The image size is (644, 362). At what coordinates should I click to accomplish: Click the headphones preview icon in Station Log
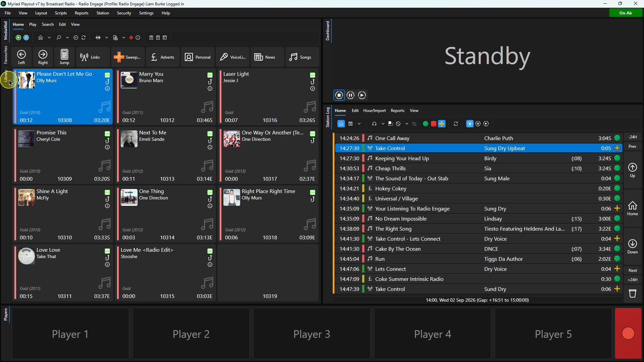[374, 124]
